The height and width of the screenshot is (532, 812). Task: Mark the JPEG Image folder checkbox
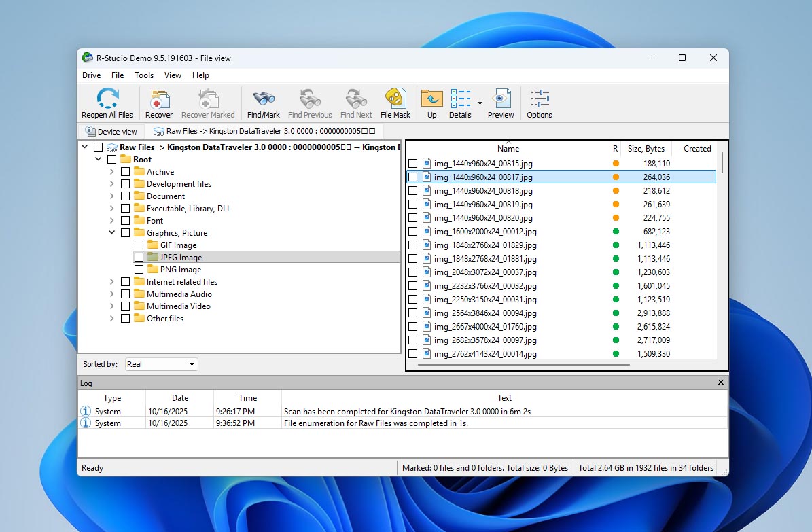tap(139, 258)
